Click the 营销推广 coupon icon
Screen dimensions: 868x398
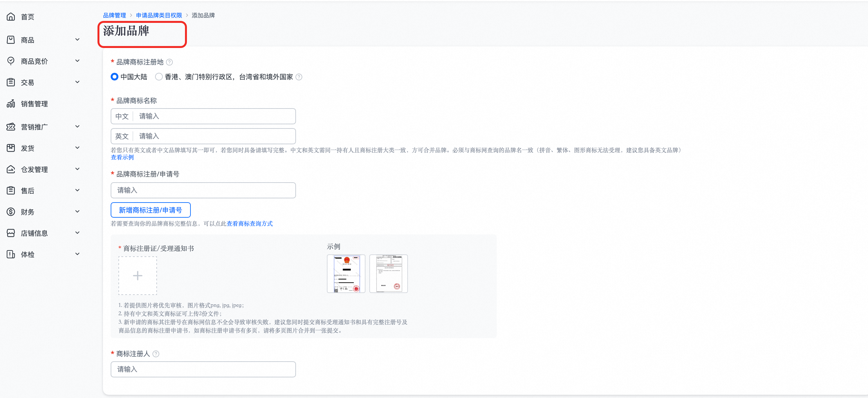[x=11, y=127]
